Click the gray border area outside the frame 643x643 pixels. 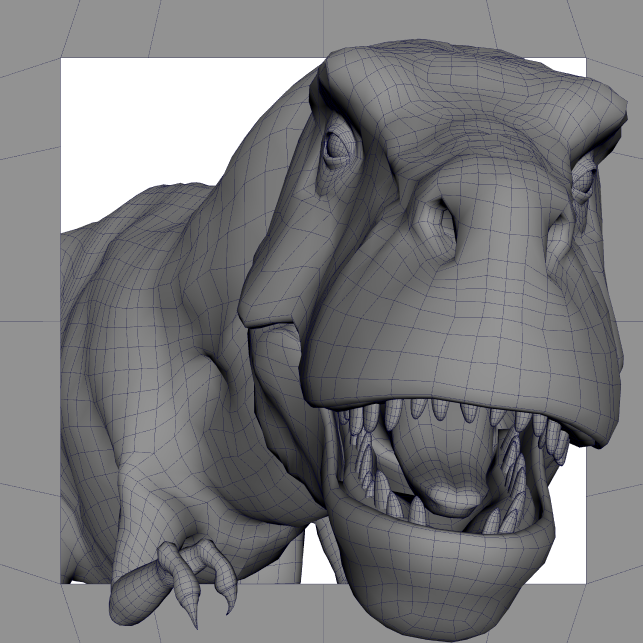[30, 30]
